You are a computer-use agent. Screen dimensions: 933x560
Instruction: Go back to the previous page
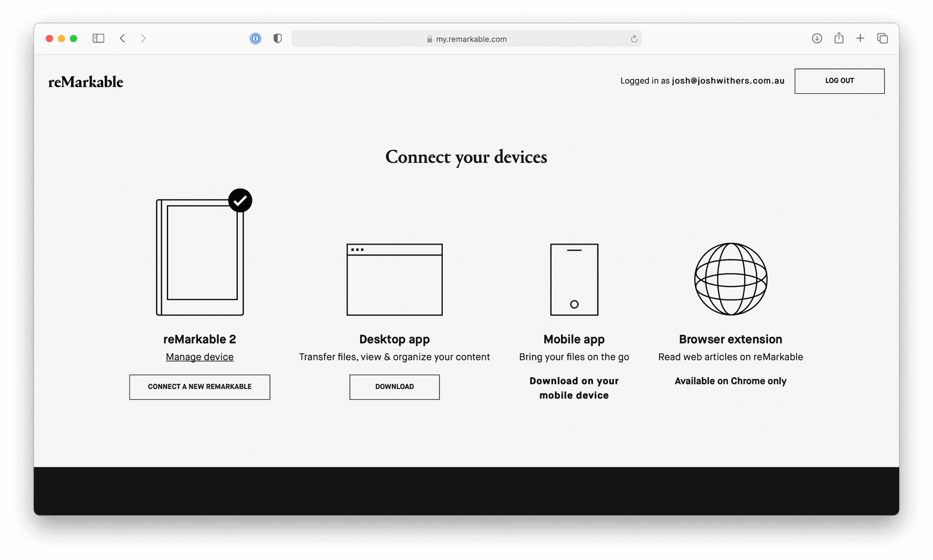coord(122,38)
